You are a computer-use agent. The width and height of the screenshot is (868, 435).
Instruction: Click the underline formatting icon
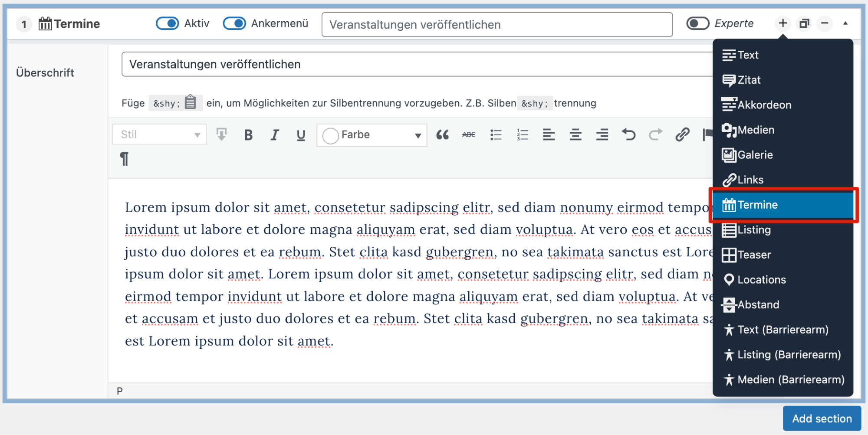click(x=301, y=135)
